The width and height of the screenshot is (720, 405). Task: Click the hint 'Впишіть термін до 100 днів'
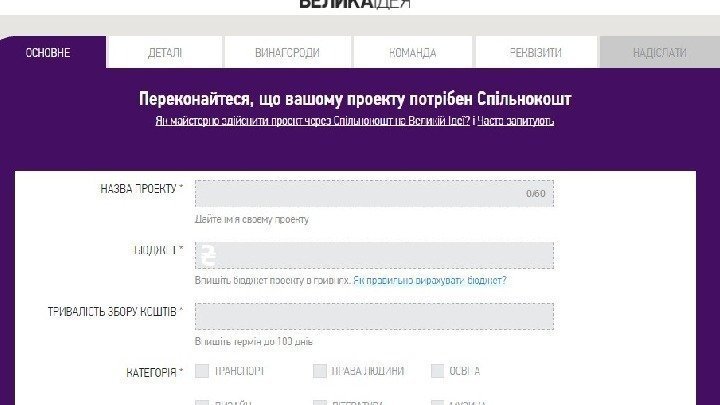(x=253, y=342)
